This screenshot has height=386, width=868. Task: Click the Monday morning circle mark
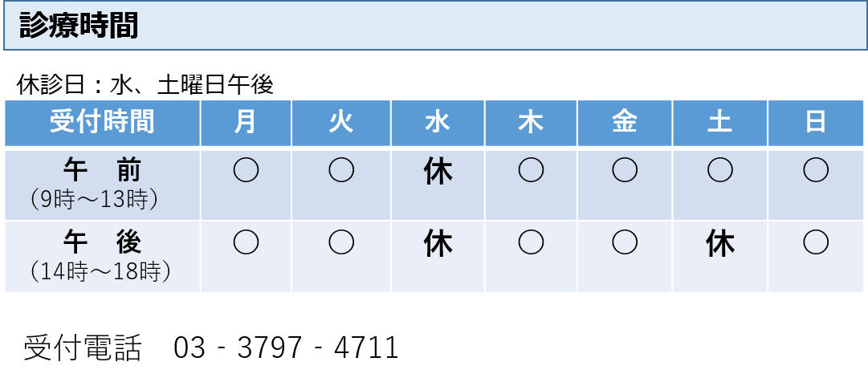(x=246, y=170)
